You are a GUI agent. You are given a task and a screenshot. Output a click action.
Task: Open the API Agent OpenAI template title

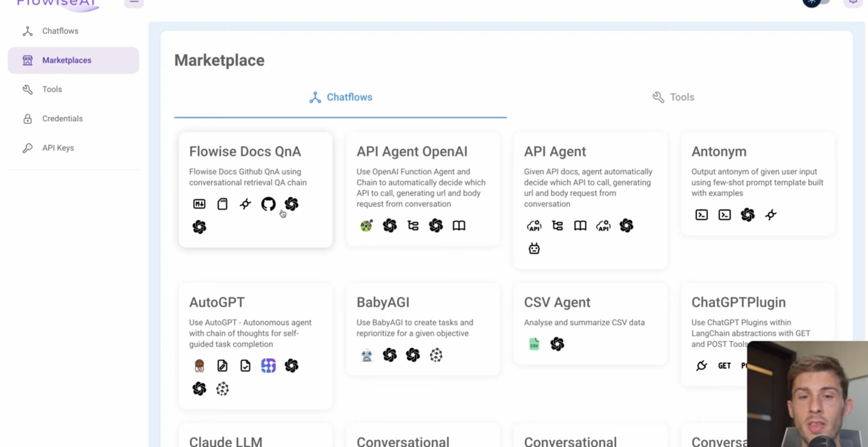(x=412, y=151)
